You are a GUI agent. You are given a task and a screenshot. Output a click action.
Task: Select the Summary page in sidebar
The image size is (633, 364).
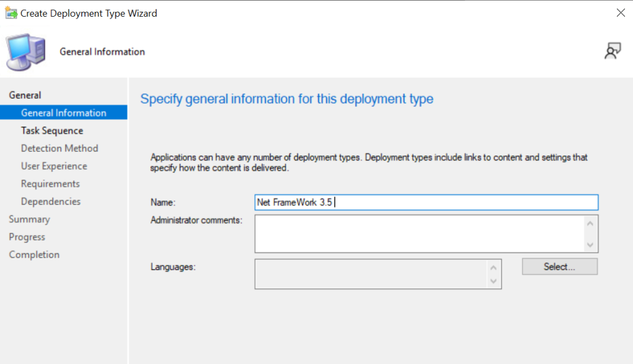point(30,219)
